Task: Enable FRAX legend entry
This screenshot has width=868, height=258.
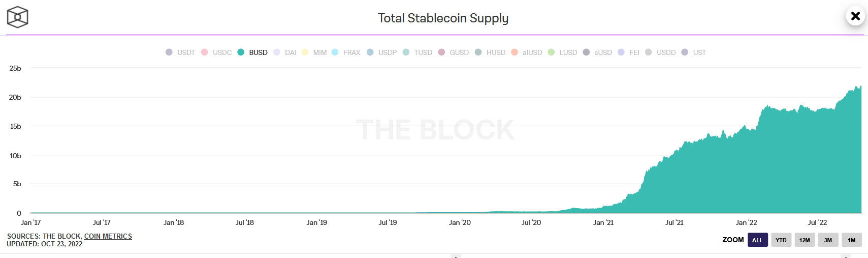Action: pos(346,52)
